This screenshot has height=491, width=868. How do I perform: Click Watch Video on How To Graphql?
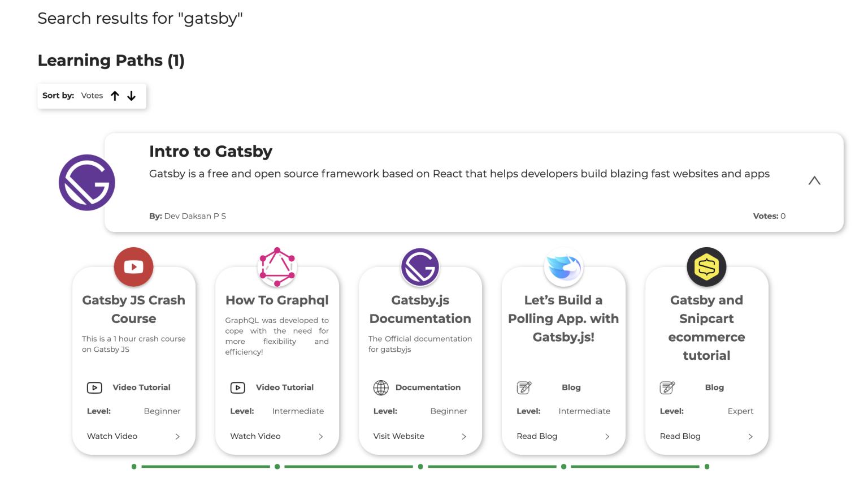(255, 436)
